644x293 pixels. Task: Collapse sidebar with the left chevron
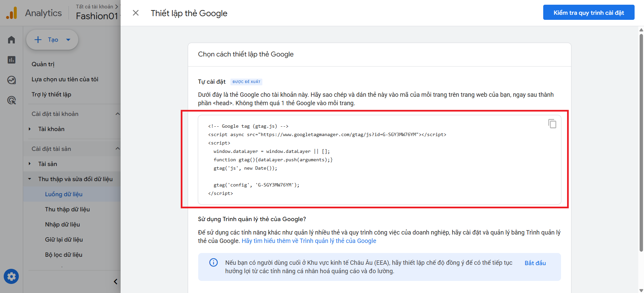tap(116, 282)
